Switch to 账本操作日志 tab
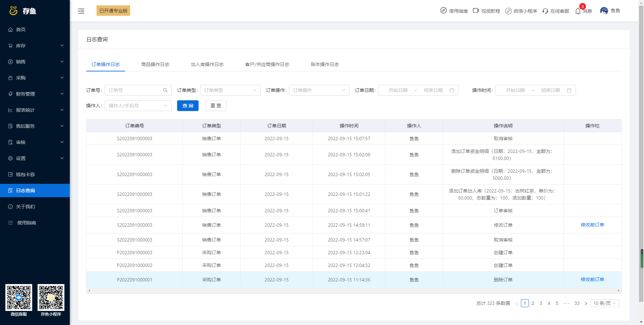The image size is (644, 325). click(x=325, y=64)
